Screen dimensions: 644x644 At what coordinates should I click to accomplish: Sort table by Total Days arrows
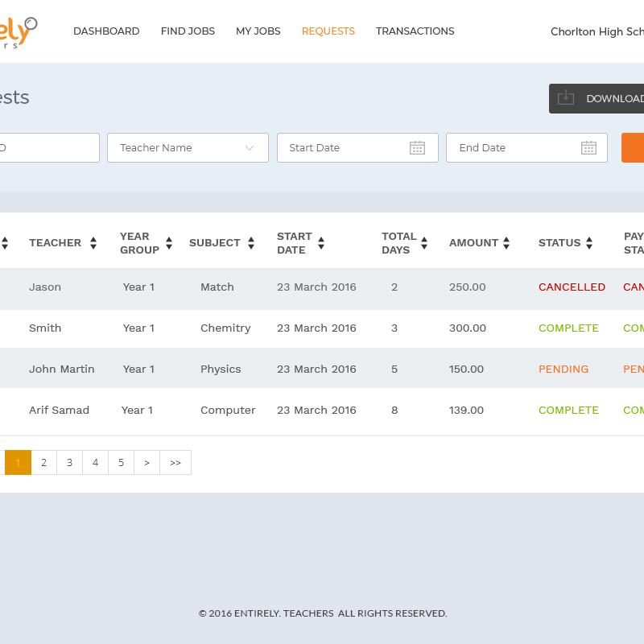click(x=424, y=243)
